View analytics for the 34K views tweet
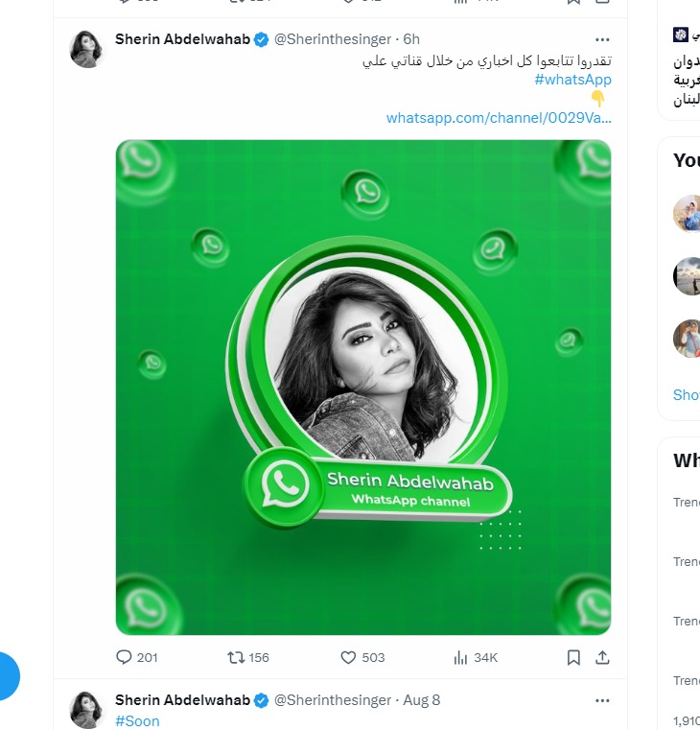Viewport: 700px width, 730px height. (461, 657)
